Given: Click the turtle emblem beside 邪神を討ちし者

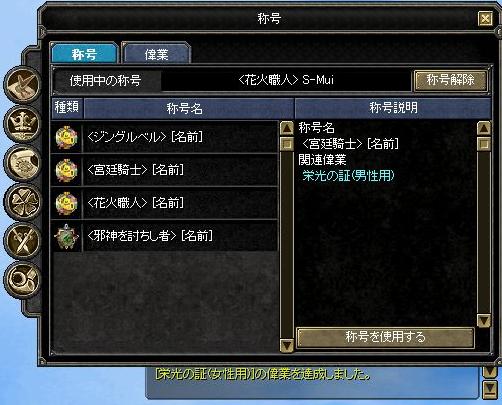Looking at the screenshot, I should click(x=67, y=236).
